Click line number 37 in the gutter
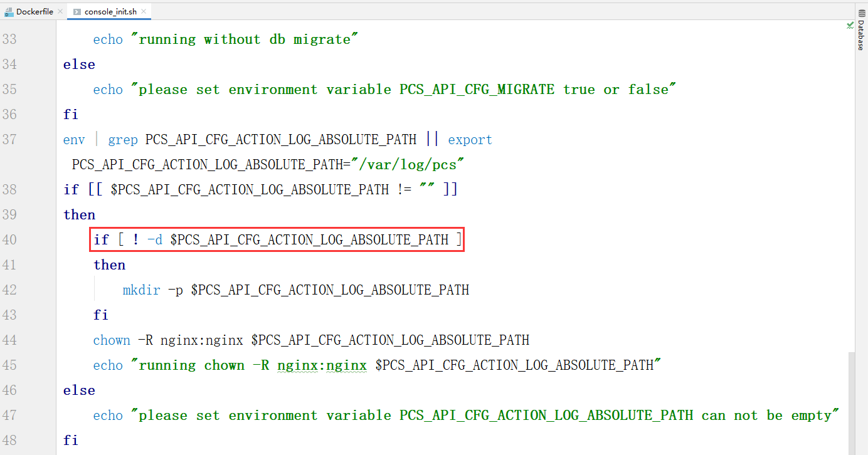868x455 pixels. click(9, 140)
